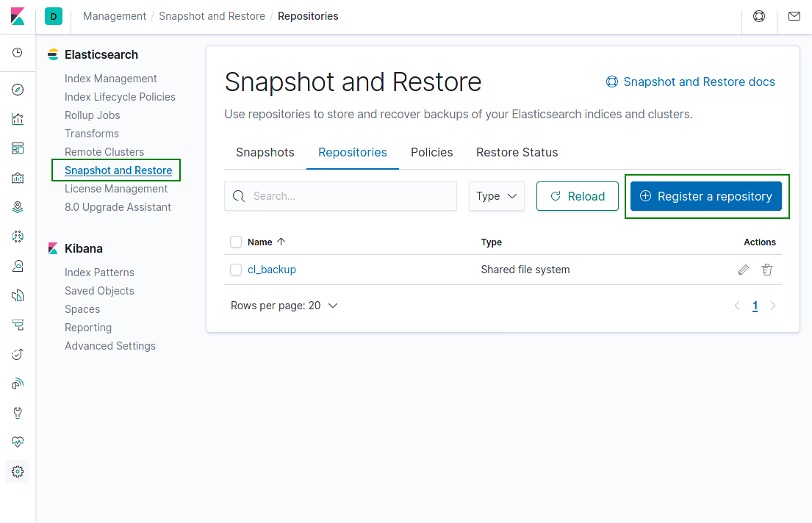Click the Elastic logo in top corner

point(18,15)
